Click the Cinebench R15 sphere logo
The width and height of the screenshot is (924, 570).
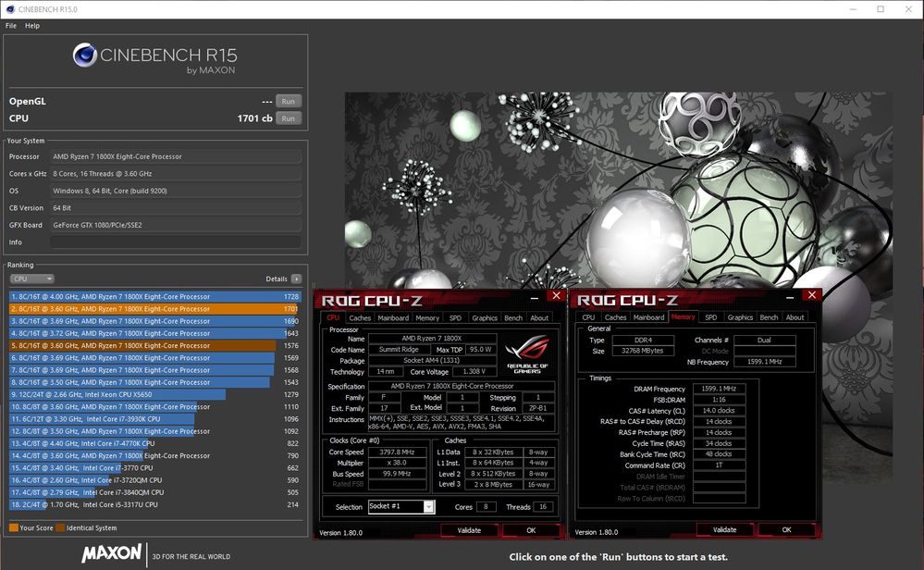pyautogui.click(x=85, y=56)
